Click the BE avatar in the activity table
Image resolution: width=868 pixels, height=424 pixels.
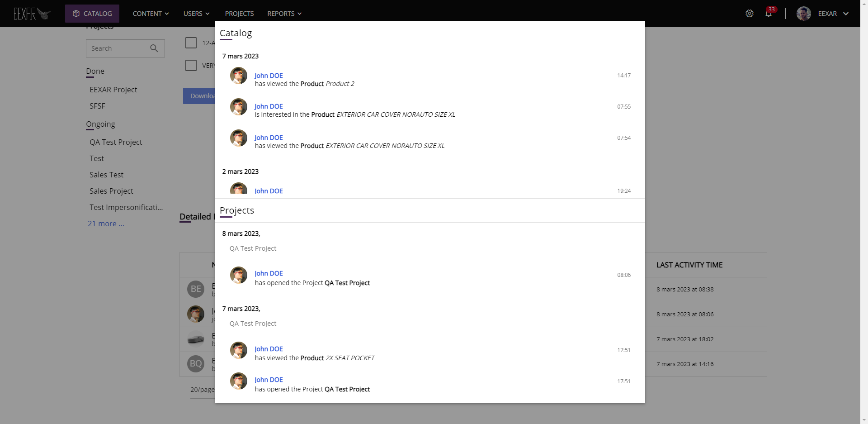coord(196,289)
